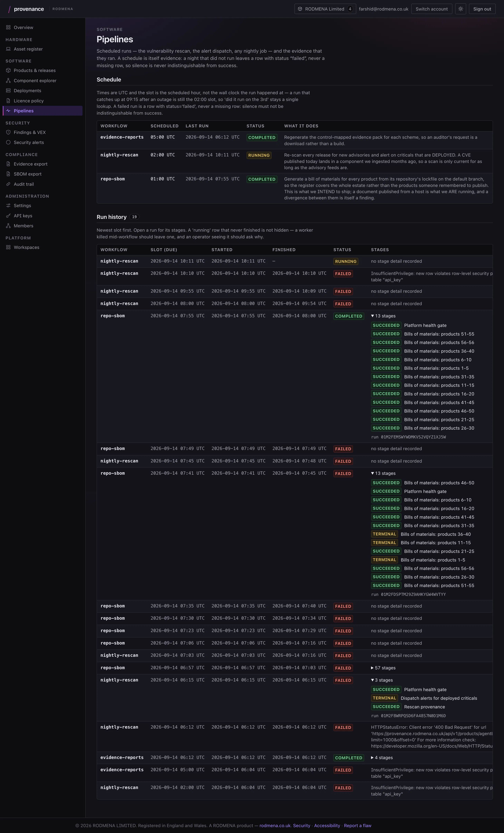Click the Overview grid icon in sidebar
The width and height of the screenshot is (504, 833).
coord(8,27)
